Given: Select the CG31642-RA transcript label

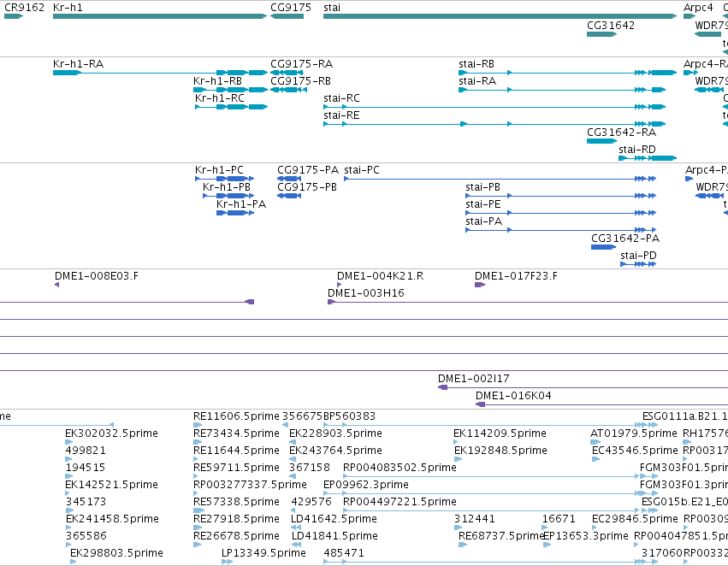Looking at the screenshot, I should click(621, 133).
